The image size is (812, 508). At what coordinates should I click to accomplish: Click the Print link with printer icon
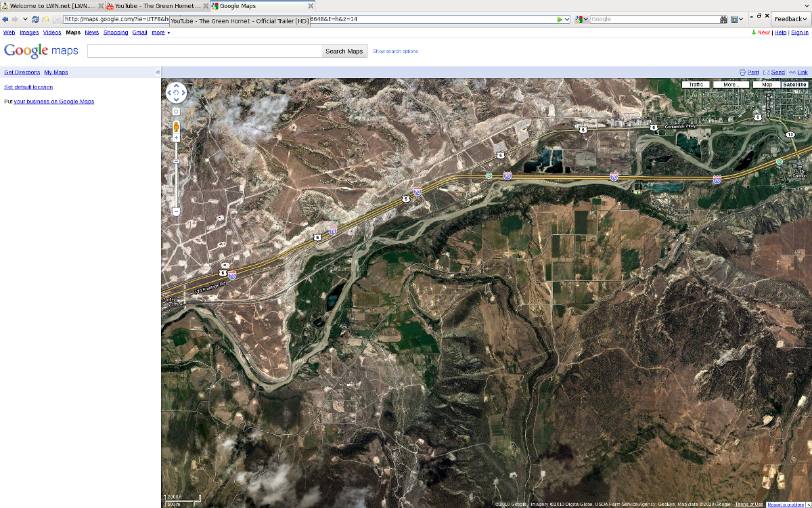[x=749, y=72]
